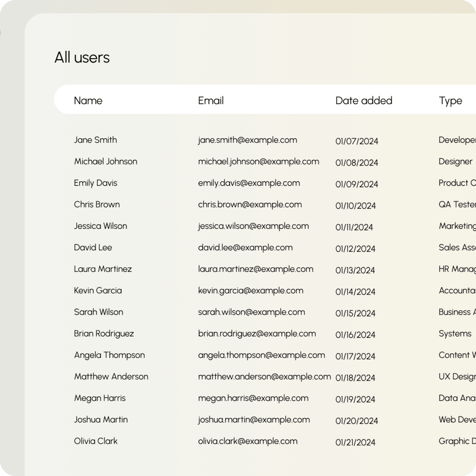The image size is (476, 476).
Task: Select the name Joshua Martin
Action: pos(101,420)
